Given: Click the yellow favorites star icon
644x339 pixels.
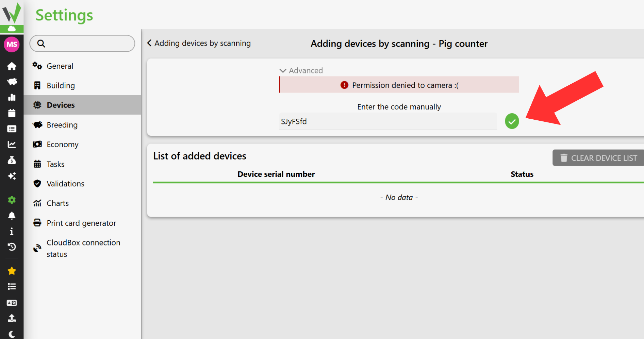Looking at the screenshot, I should coord(12,271).
